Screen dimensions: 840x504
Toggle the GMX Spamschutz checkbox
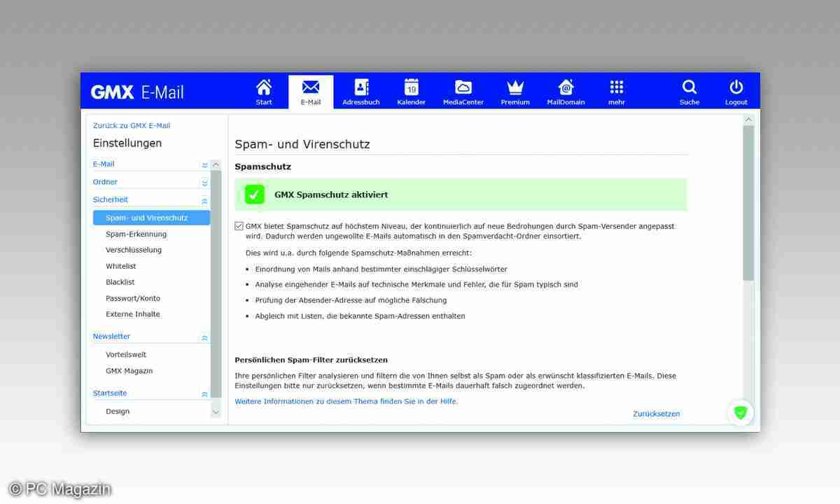(x=238, y=225)
